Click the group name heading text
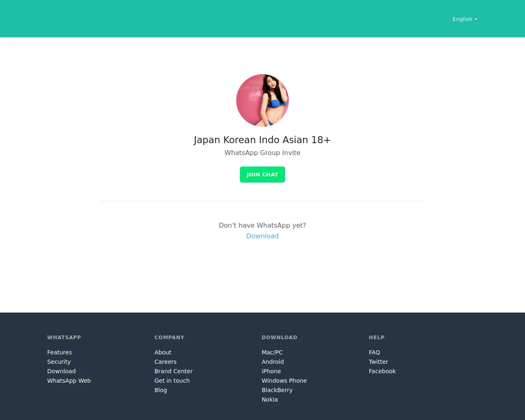 [262, 140]
